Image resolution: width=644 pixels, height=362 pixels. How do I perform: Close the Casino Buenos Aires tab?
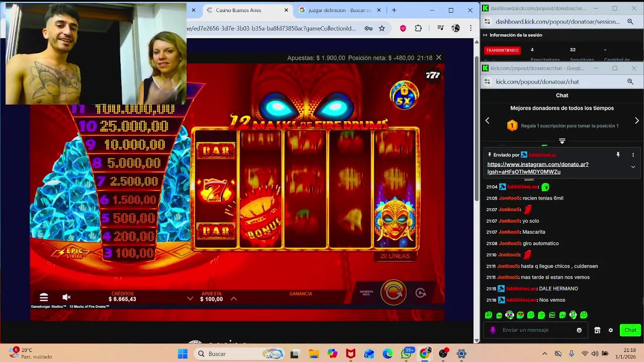[286, 10]
